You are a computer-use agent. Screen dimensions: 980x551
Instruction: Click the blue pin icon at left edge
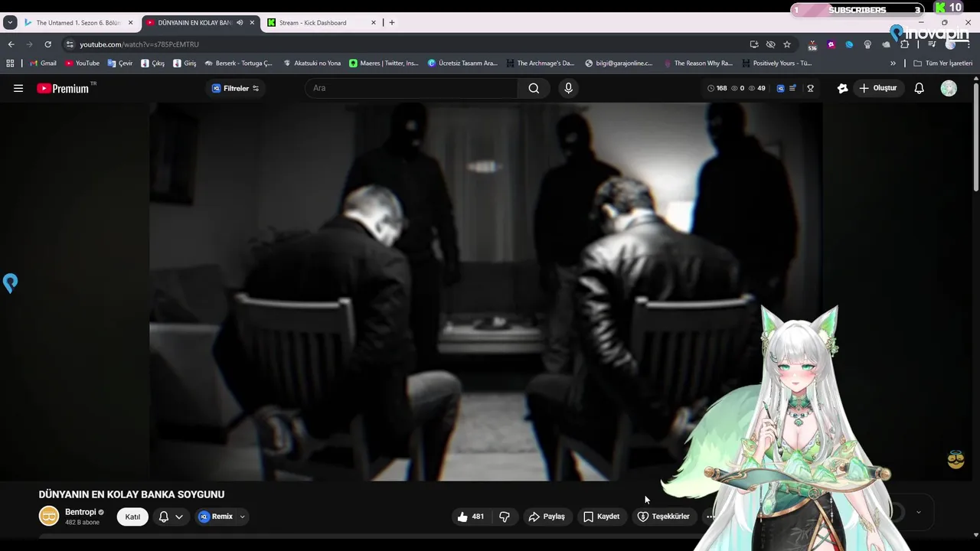click(x=10, y=284)
